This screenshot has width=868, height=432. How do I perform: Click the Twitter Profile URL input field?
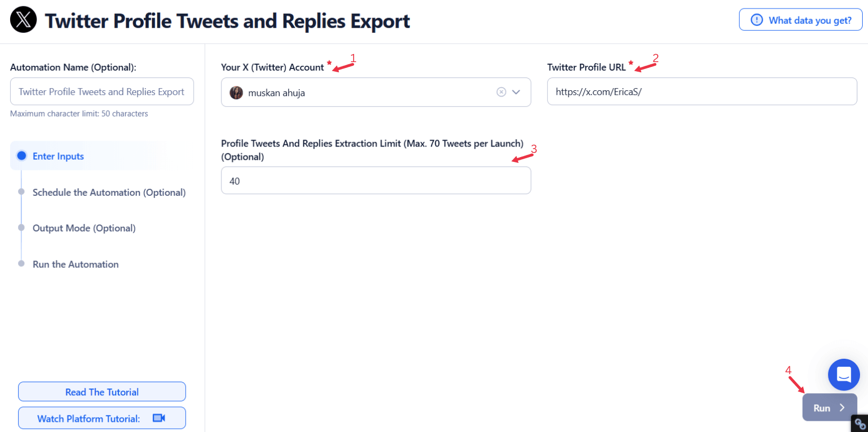point(702,92)
